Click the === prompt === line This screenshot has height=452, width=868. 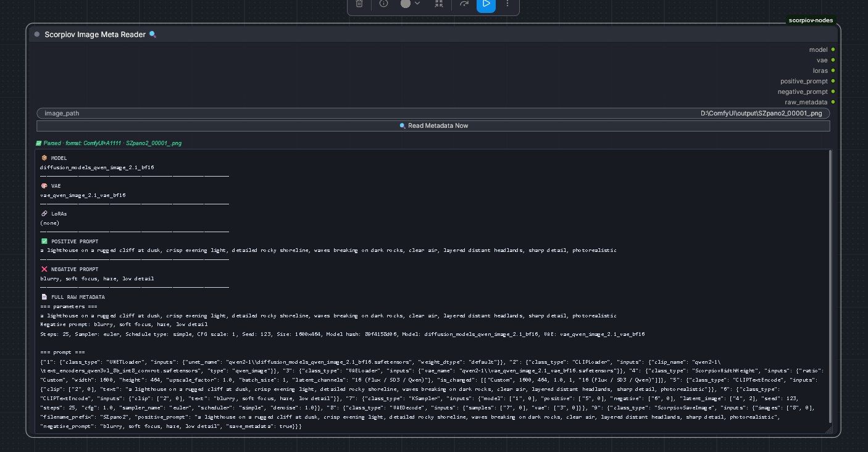(62, 353)
